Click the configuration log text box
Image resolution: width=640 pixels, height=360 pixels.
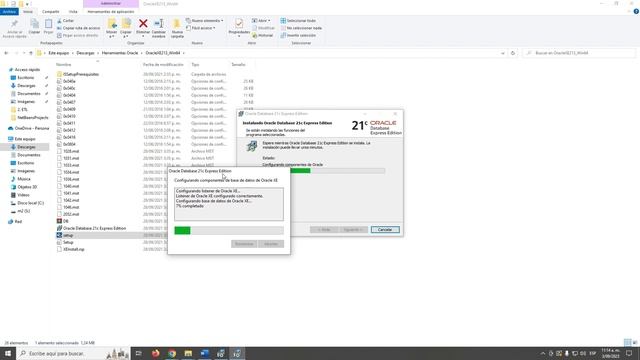tap(229, 204)
